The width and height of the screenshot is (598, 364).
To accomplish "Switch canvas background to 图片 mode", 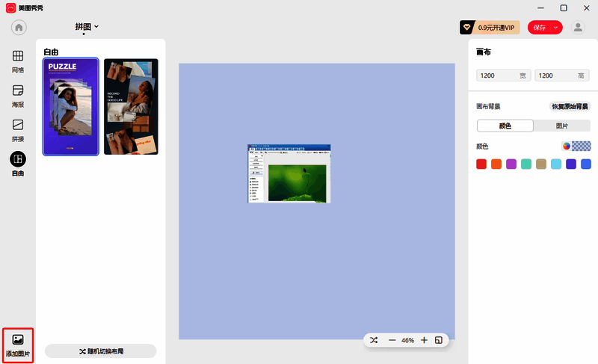I will (561, 126).
